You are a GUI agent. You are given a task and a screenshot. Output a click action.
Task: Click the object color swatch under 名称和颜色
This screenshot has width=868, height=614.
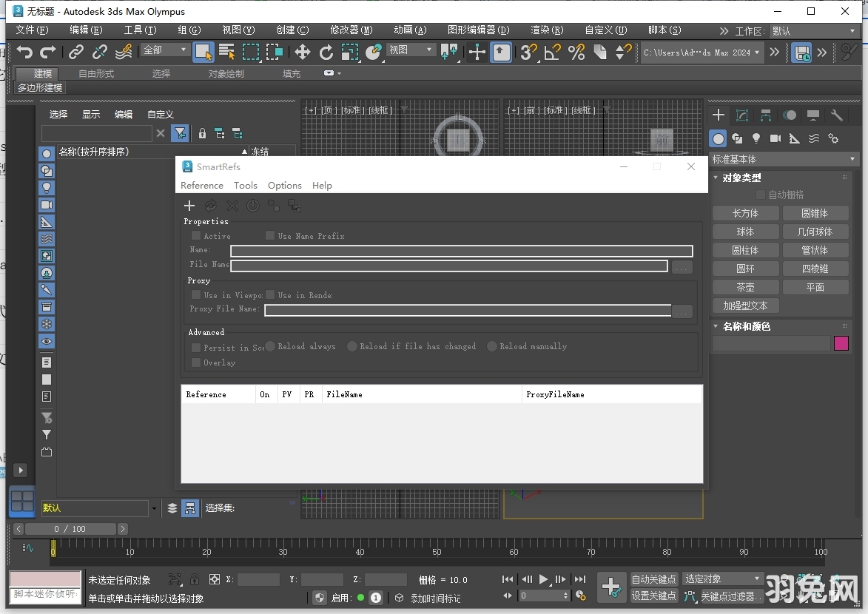pos(841,343)
